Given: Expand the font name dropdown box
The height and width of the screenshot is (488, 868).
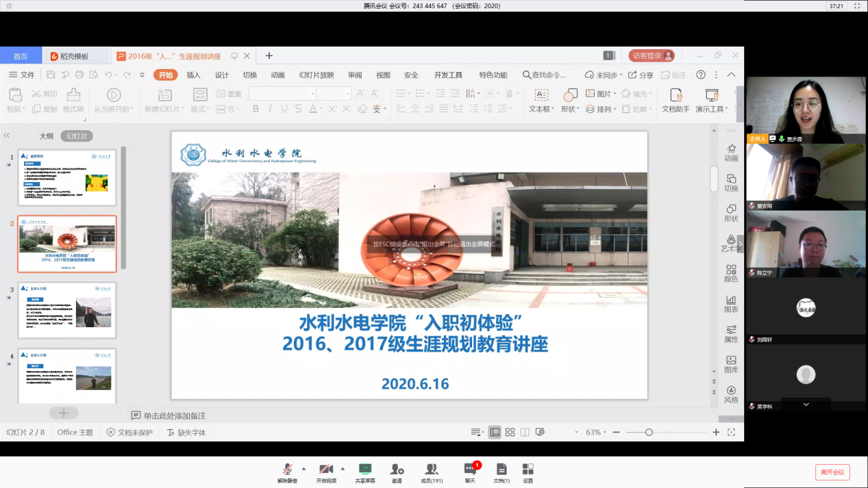Looking at the screenshot, I should tap(313, 94).
